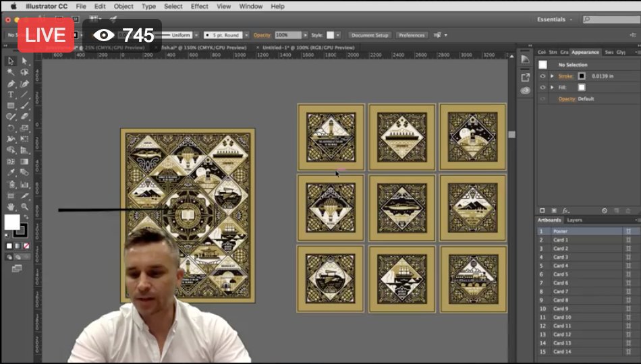Select the Gradient tool
Screen dimensions: 641x364
[x=24, y=161]
